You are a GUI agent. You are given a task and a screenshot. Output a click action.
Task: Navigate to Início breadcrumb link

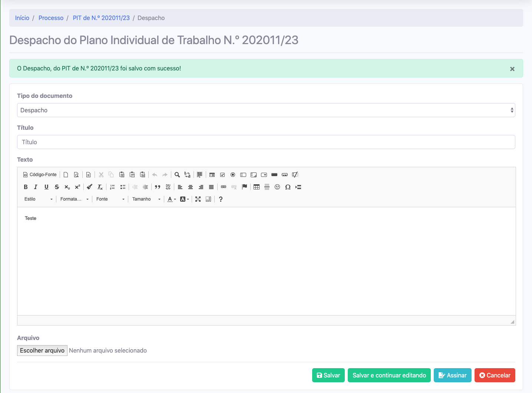22,18
